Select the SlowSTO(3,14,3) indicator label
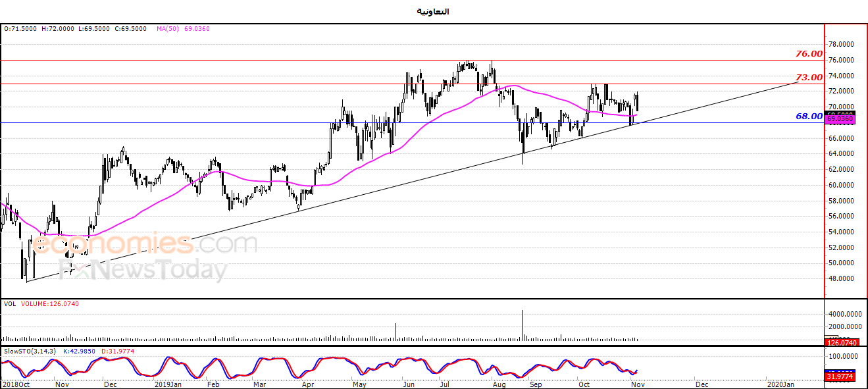 [30, 350]
